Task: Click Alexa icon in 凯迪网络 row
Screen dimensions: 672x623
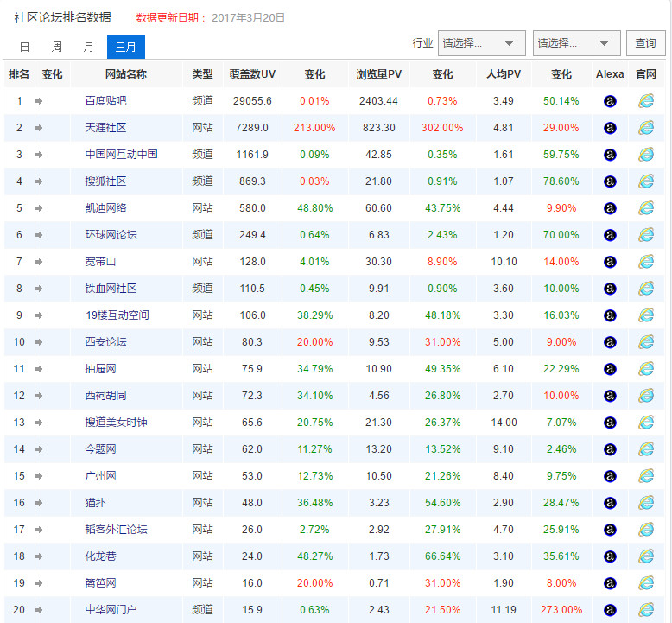Action: (610, 208)
